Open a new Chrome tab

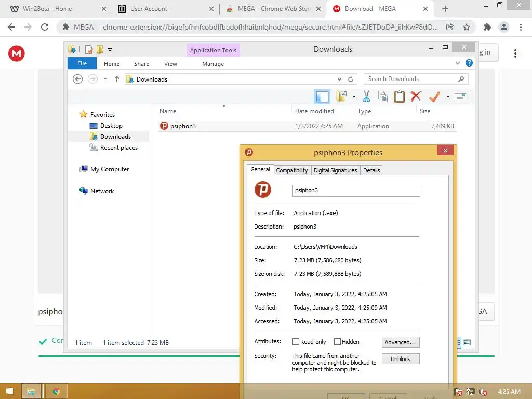pos(445,9)
